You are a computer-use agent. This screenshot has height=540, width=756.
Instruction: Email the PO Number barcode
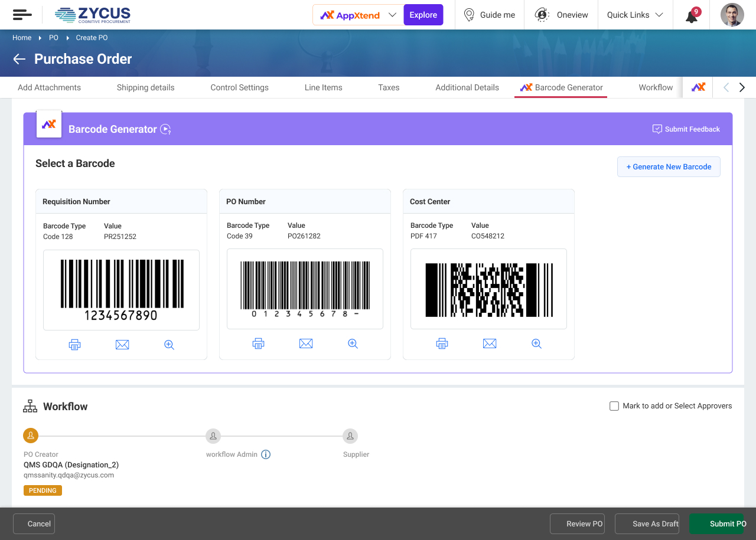click(306, 343)
